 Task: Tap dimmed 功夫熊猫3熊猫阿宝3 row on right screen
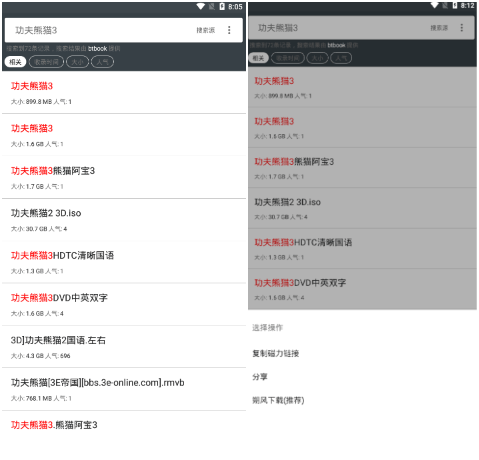click(x=362, y=168)
